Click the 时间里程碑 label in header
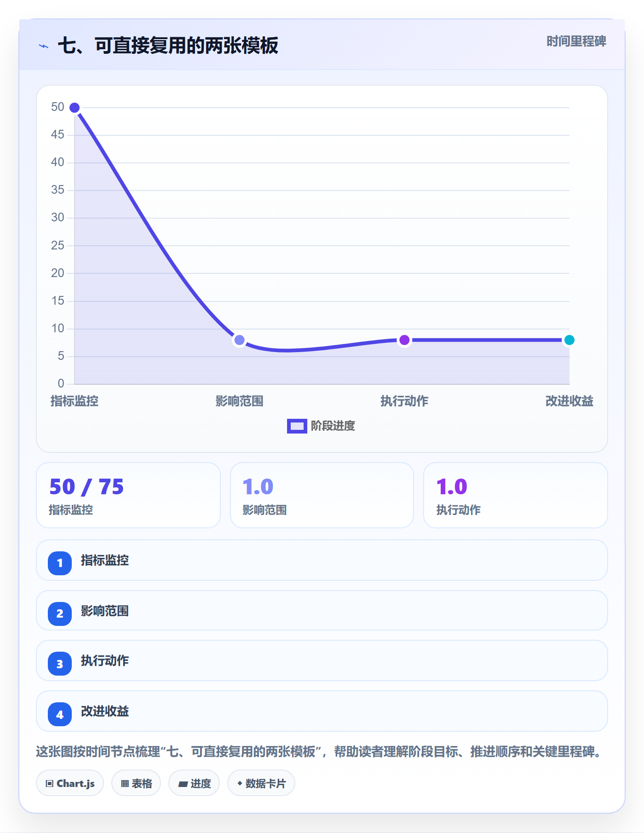The width and height of the screenshot is (644, 833). point(576,41)
